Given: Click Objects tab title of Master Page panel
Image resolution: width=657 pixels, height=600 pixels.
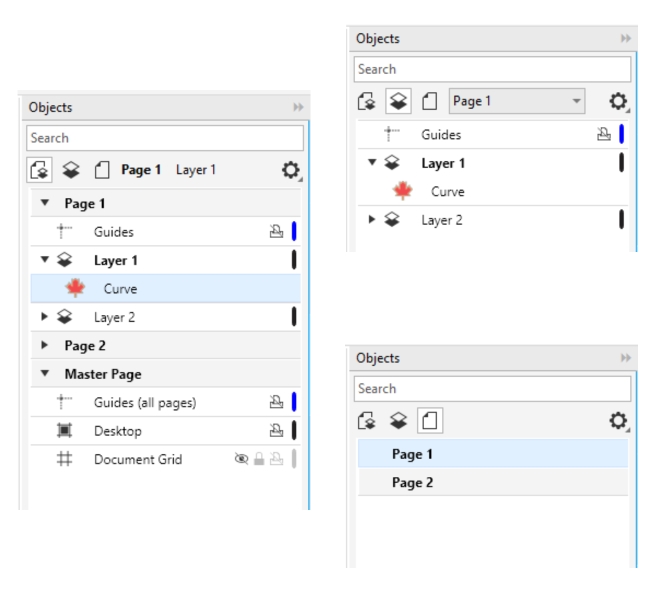Looking at the screenshot, I should 51,108.
